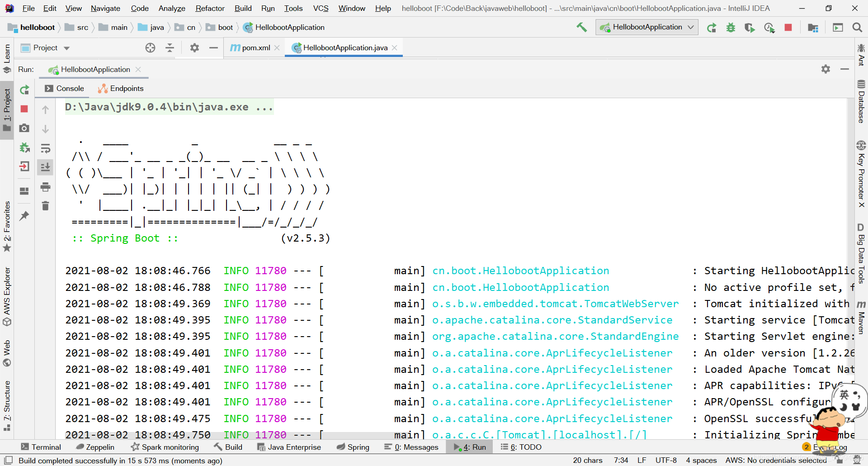Click AWS: No credentials selected
The image size is (868, 466).
776,460
